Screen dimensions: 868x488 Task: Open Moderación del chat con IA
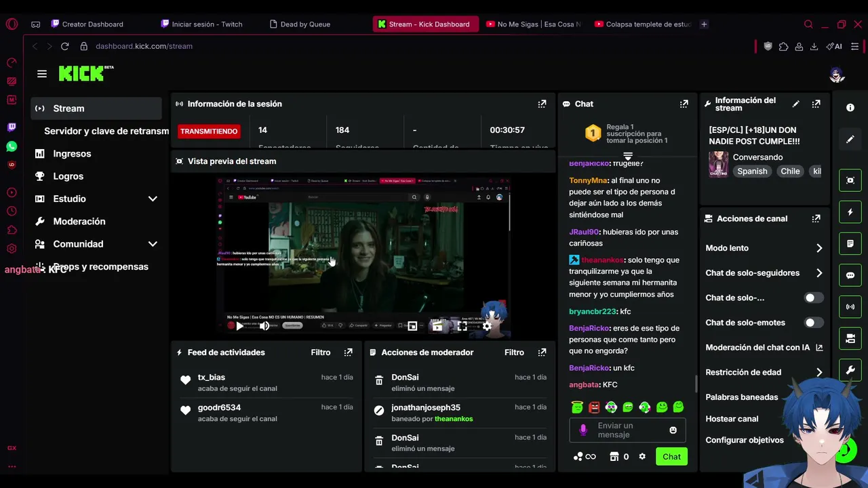764,347
